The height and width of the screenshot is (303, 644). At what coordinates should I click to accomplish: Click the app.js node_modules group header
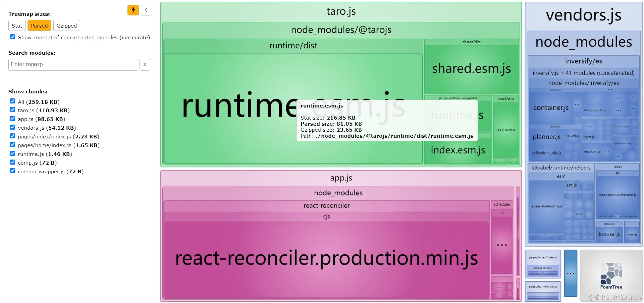pos(338,193)
